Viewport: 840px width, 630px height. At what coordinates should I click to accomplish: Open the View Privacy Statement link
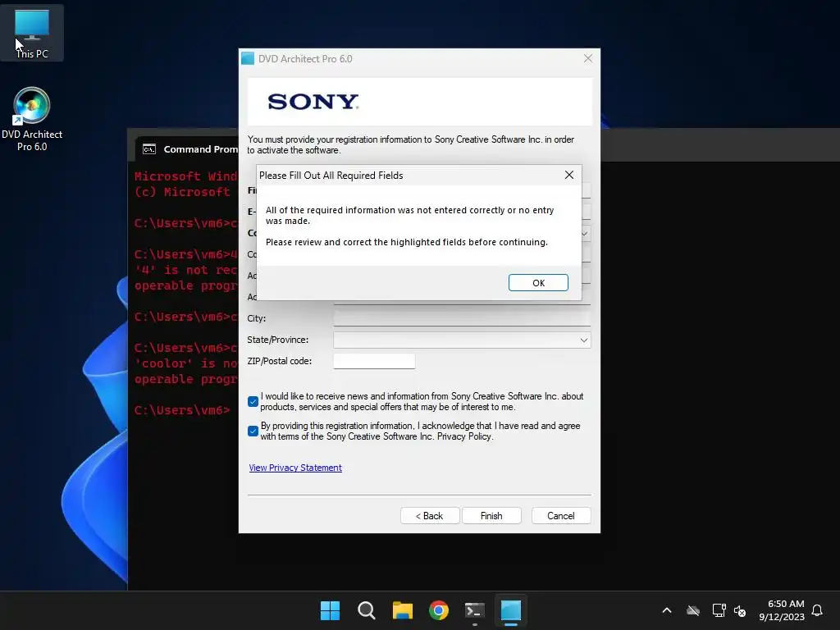[295, 468]
